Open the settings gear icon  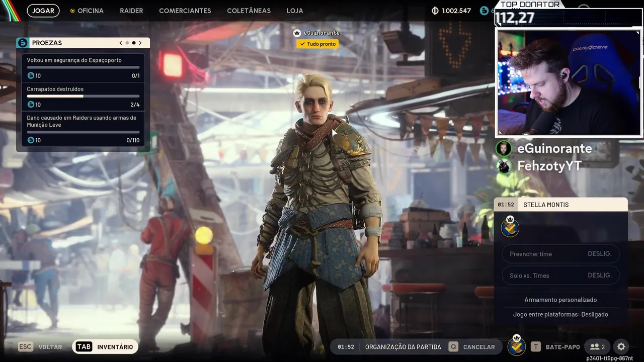tap(621, 347)
